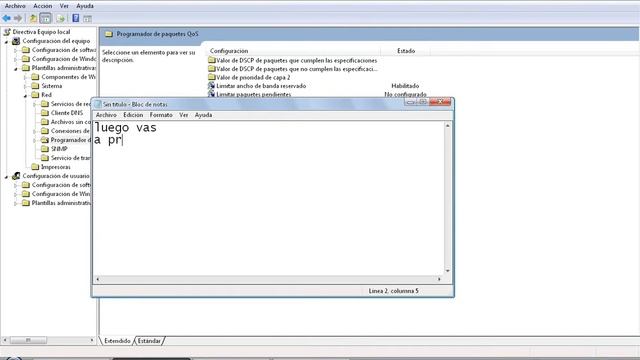The image size is (640, 360).
Task: Select Programador de paquetes tree item
Action: 70,140
